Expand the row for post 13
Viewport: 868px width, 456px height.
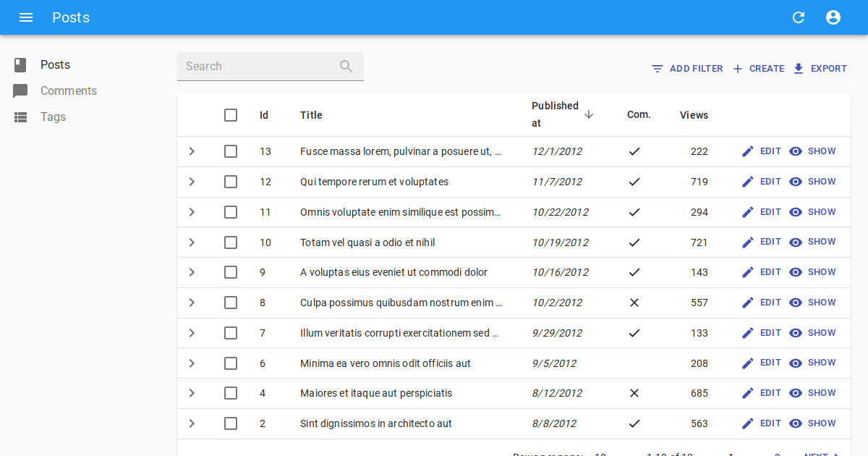click(192, 151)
